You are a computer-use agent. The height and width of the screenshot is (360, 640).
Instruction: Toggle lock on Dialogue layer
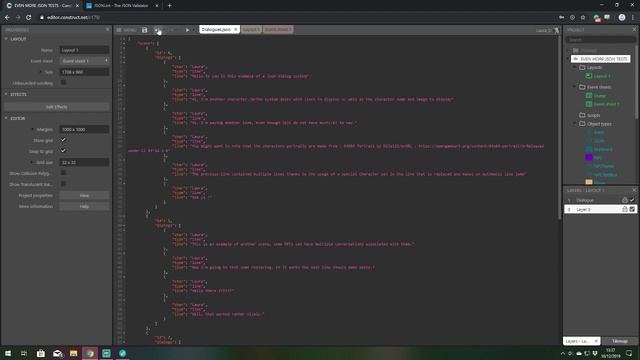coord(624,200)
